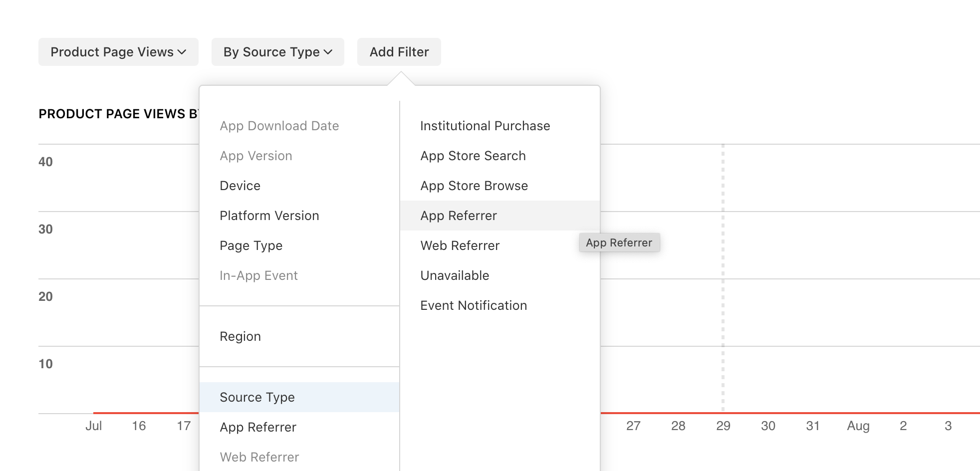
Task: Choose App Referrer in left filter column
Action: point(258,427)
